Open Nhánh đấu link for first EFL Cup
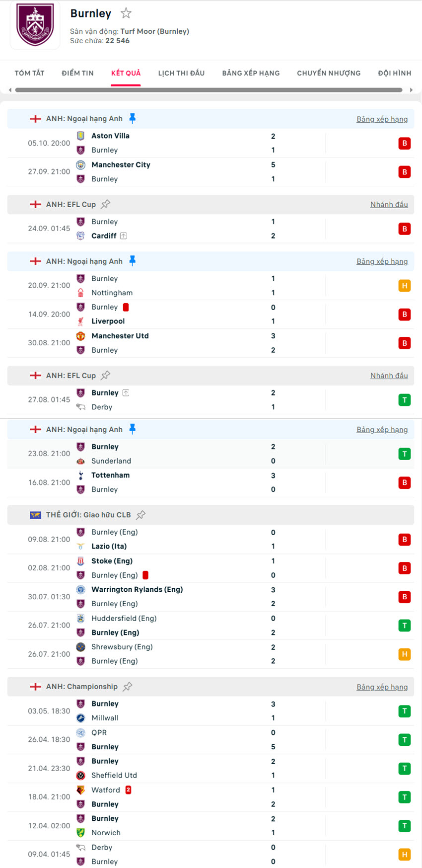 click(389, 204)
